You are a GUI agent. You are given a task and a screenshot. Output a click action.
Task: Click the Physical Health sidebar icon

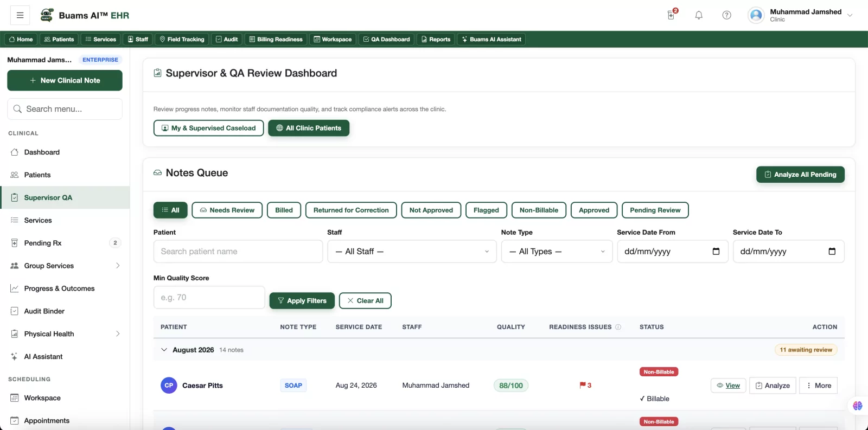[x=15, y=334]
